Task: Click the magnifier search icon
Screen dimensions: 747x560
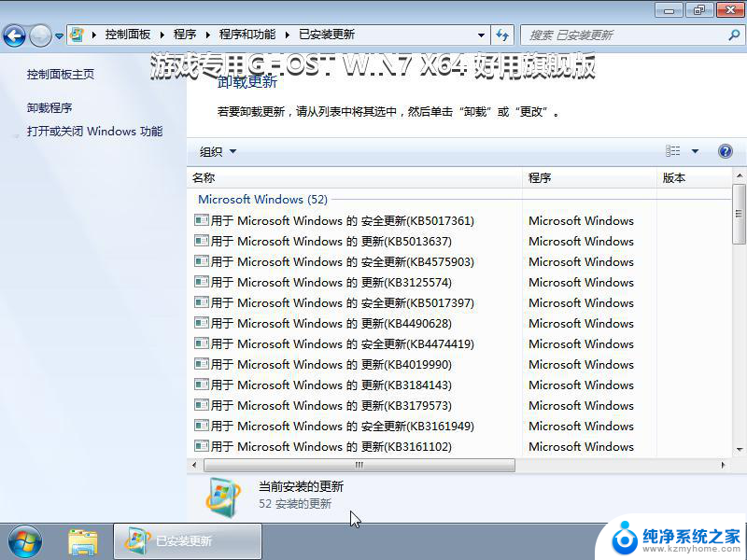Action: (734, 35)
